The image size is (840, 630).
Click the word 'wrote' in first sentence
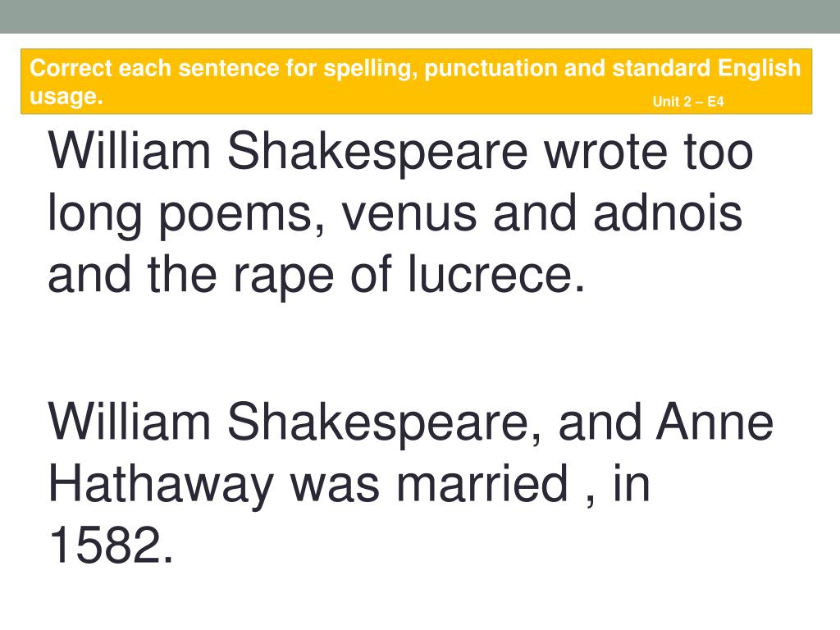coord(605,153)
